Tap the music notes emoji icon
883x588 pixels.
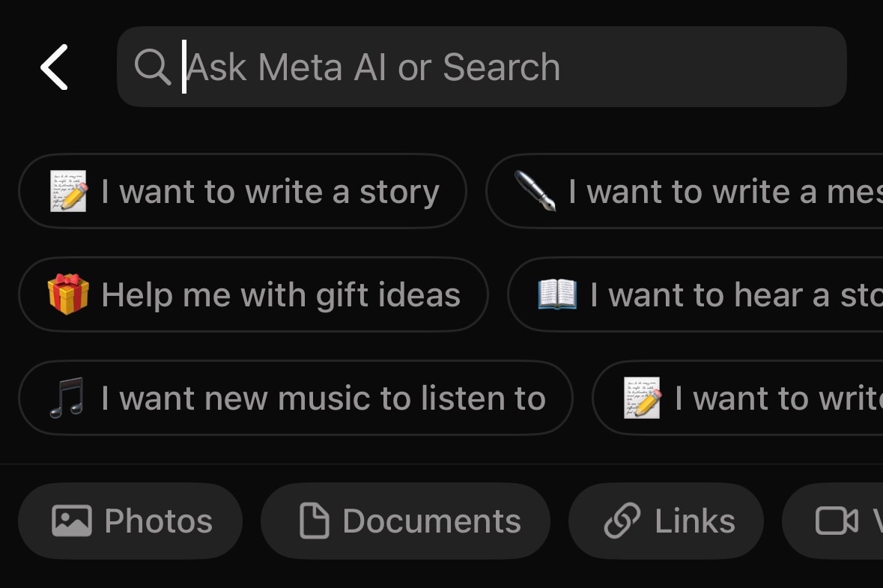point(67,398)
